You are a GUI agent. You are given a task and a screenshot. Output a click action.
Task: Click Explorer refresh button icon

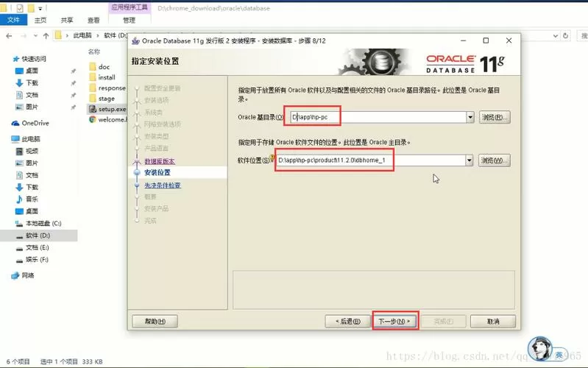coord(565,35)
